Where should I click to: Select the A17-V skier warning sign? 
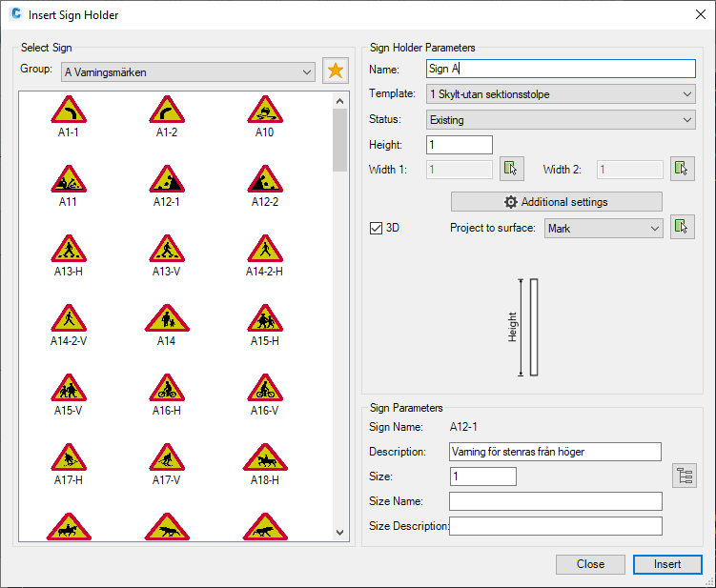[x=167, y=464]
